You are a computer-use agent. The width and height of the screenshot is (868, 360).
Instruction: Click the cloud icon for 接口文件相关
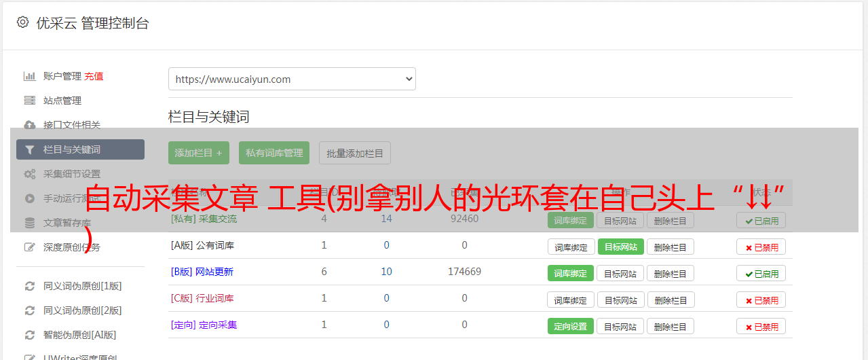click(x=30, y=125)
